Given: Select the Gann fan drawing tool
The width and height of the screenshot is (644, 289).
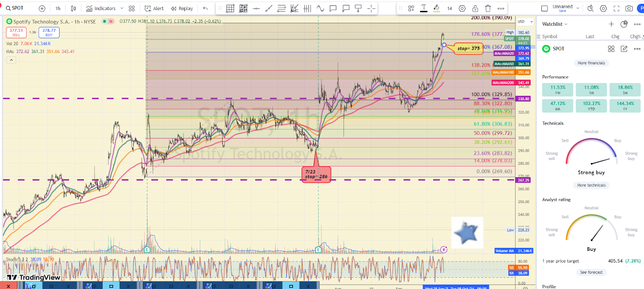Looking at the screenshot, I should pyautogui.click(x=295, y=8).
